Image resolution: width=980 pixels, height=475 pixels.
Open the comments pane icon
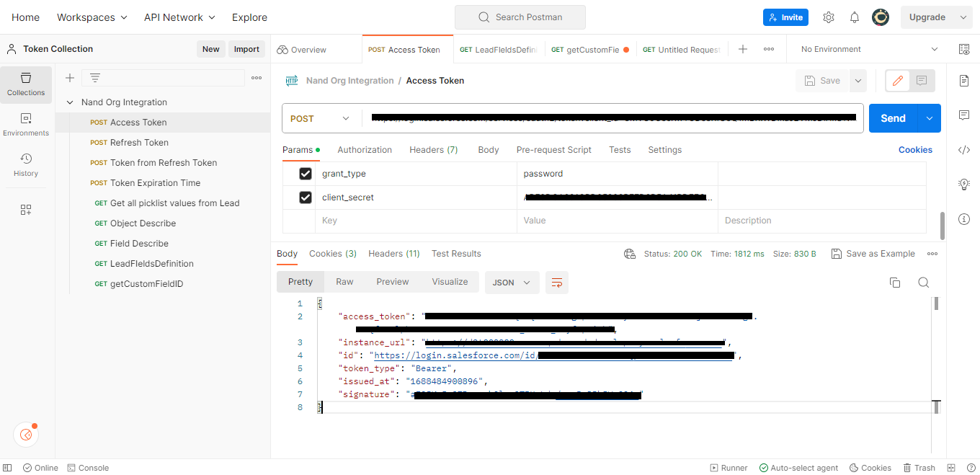click(x=964, y=115)
